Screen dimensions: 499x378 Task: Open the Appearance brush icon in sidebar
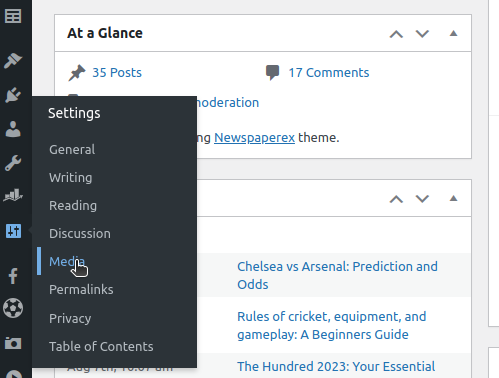[13, 60]
